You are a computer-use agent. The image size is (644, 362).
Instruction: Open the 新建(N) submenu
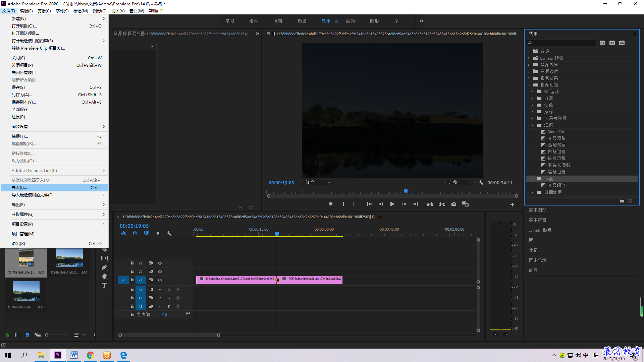54,19
